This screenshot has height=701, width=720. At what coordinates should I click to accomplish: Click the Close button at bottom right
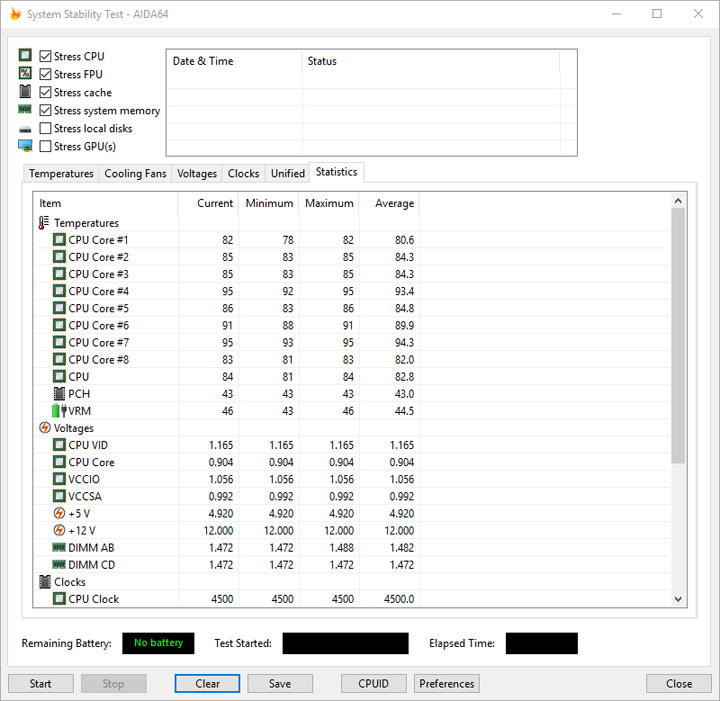(x=679, y=684)
